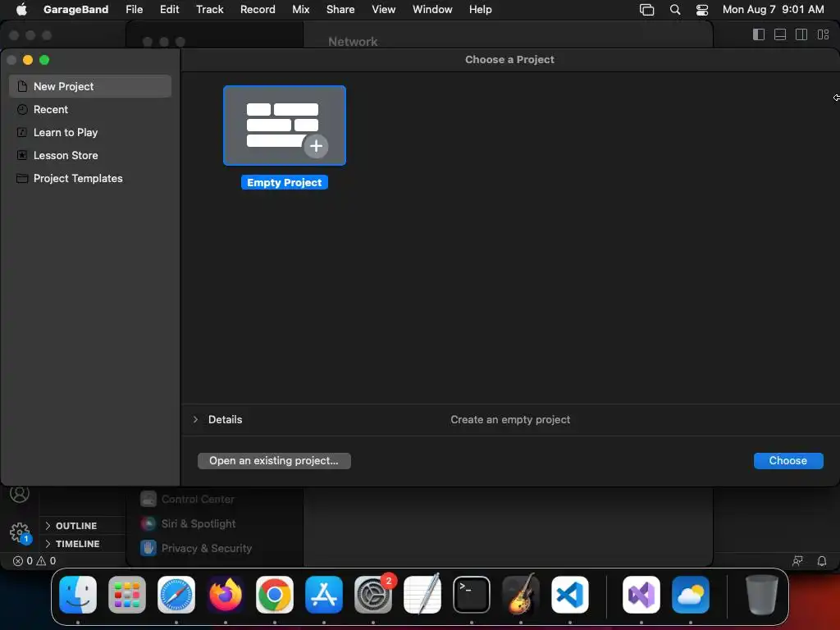840x630 pixels.
Task: Click the Spotlight search icon
Action: [675, 10]
